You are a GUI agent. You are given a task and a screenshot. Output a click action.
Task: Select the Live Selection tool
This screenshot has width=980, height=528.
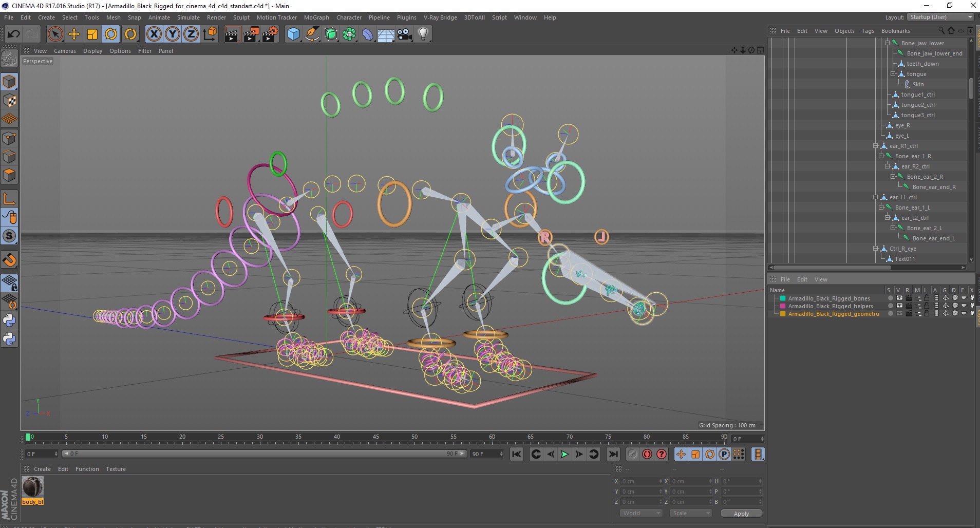click(x=55, y=34)
